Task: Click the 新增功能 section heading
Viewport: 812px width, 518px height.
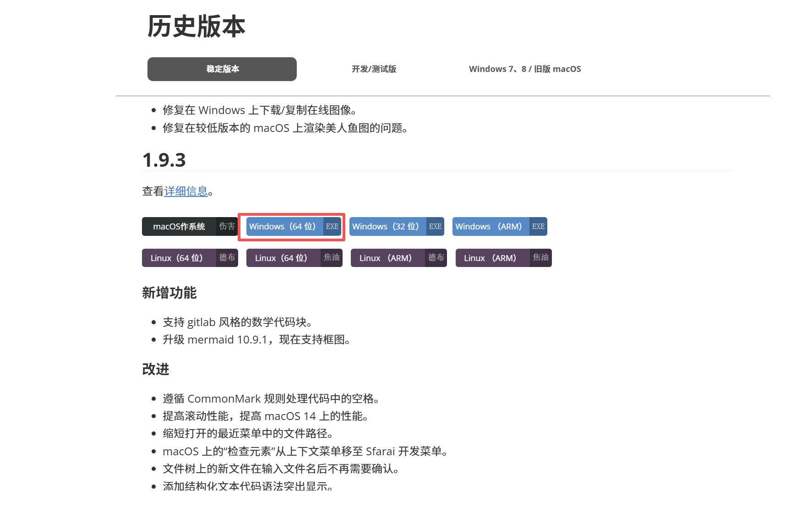Action: click(x=169, y=293)
